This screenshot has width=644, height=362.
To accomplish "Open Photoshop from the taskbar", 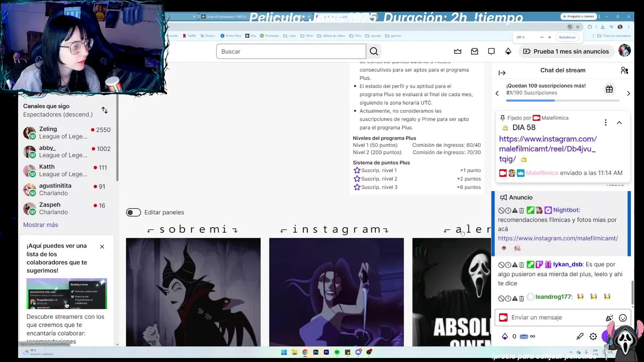I will click(315, 352).
